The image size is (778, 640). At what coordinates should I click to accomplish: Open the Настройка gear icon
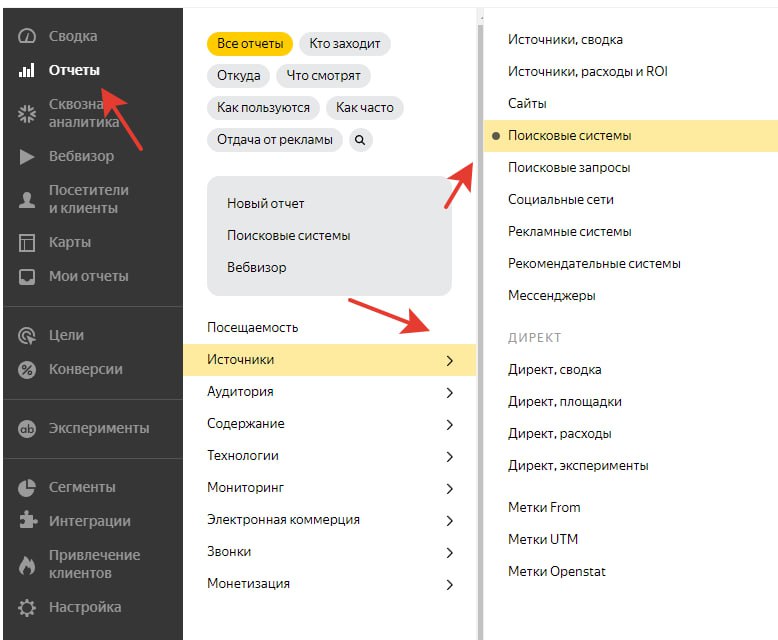[27, 607]
